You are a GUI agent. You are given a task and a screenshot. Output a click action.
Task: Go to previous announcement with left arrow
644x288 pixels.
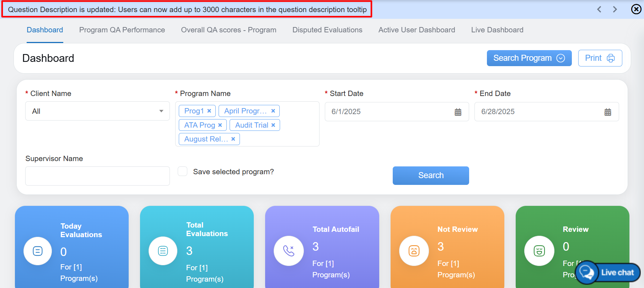[x=599, y=9]
